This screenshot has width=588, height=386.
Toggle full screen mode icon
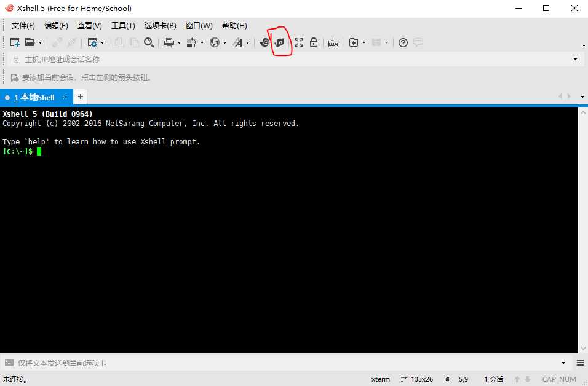point(299,42)
